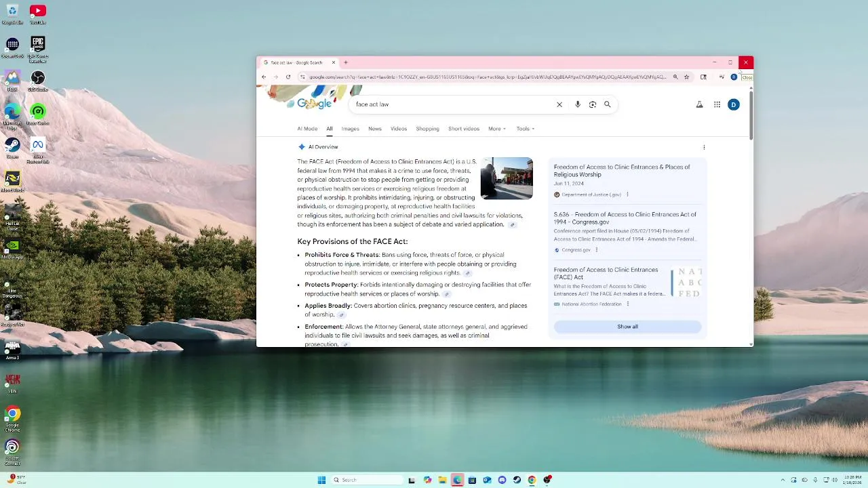Open Discord from the taskbar
Image resolution: width=868 pixels, height=488 pixels.
point(502,480)
